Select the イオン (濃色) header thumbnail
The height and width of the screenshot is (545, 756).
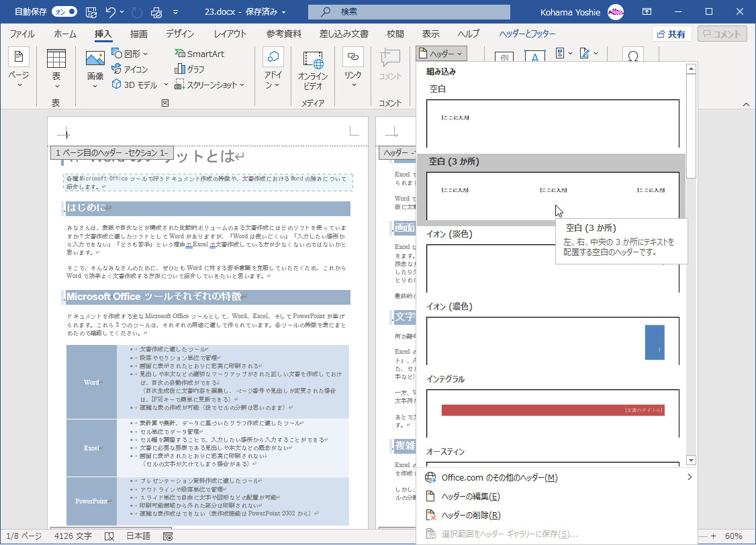(x=553, y=341)
